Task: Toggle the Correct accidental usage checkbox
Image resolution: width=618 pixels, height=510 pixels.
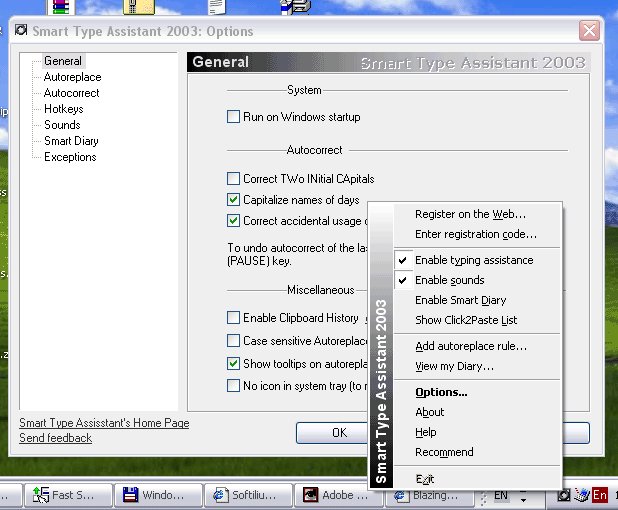Action: point(233,220)
